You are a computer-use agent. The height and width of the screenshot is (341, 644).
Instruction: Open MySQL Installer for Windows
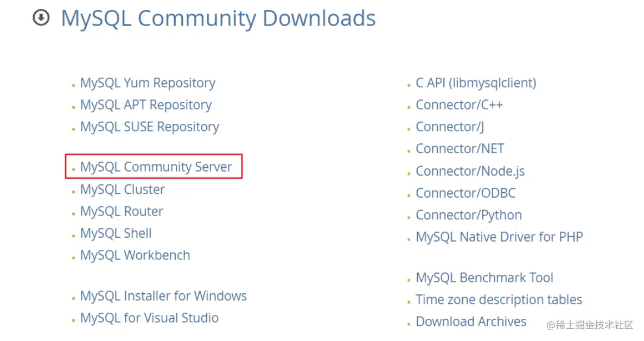pos(163,296)
